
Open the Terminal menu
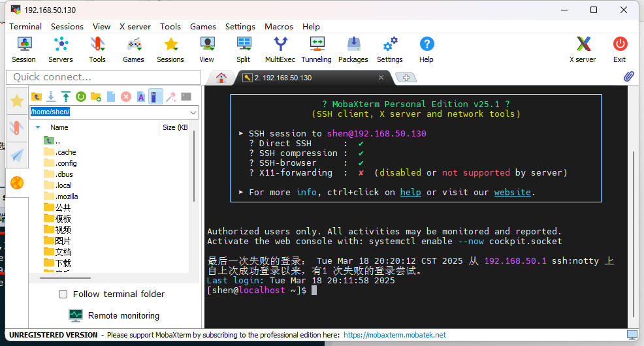pyautogui.click(x=25, y=27)
